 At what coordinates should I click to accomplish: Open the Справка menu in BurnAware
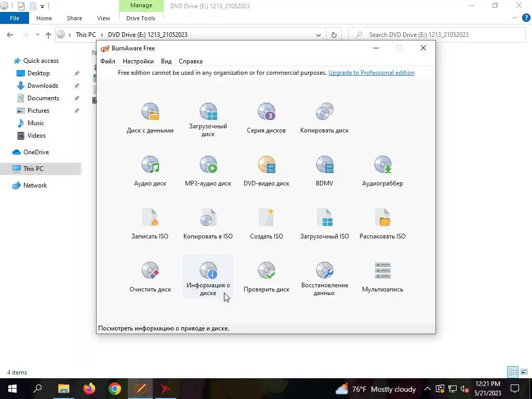191,61
